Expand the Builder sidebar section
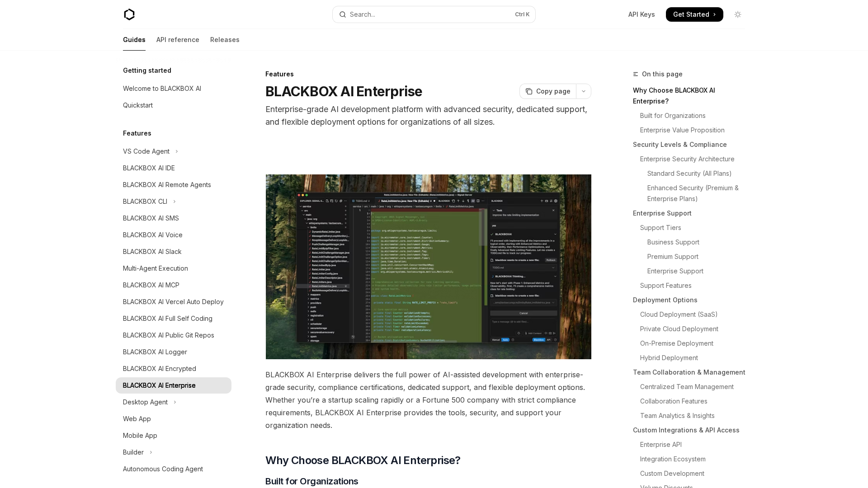The height and width of the screenshot is (488, 868). coord(151,452)
